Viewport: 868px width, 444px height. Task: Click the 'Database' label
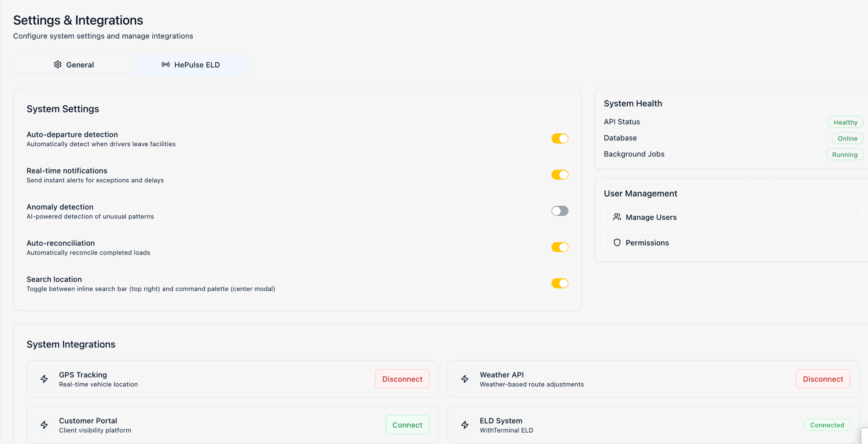tap(620, 138)
